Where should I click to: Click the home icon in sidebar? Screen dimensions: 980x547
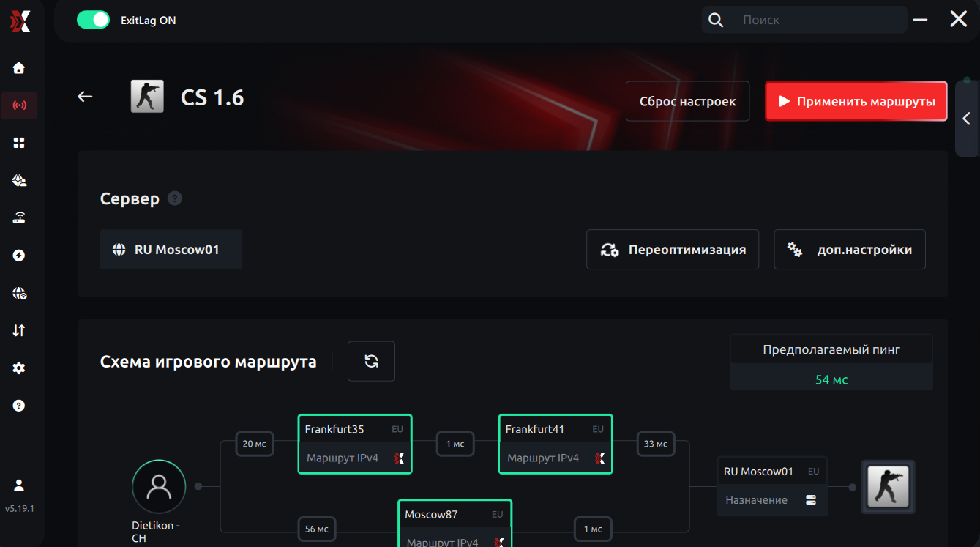19,68
